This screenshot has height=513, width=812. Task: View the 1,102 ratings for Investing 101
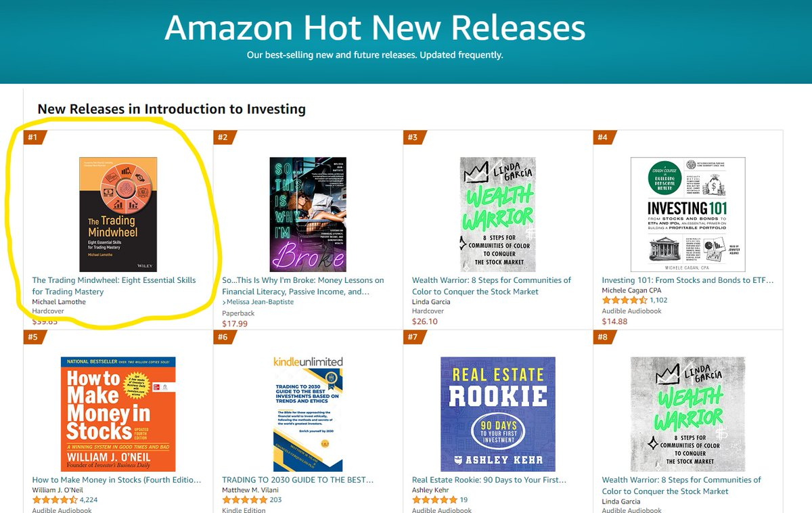pos(658,300)
